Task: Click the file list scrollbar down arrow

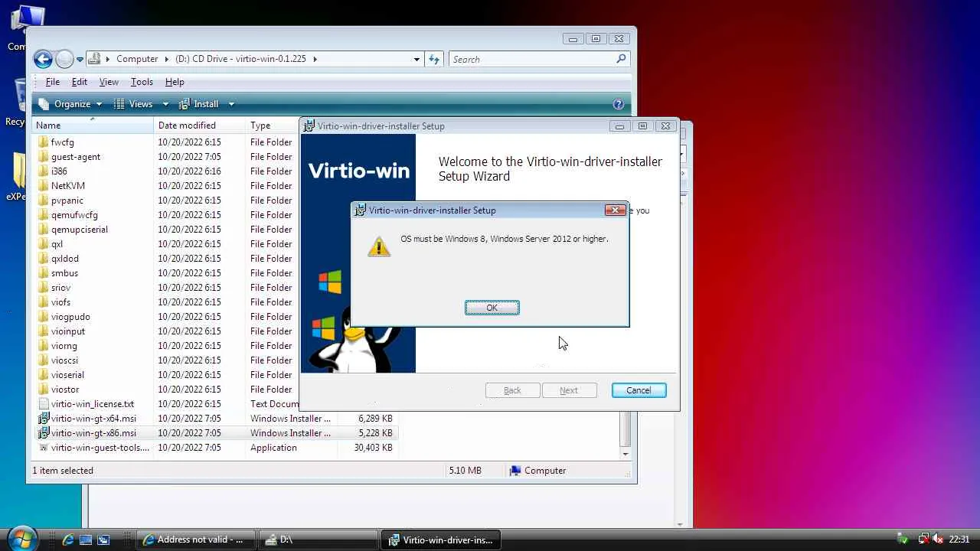Action: [626, 454]
